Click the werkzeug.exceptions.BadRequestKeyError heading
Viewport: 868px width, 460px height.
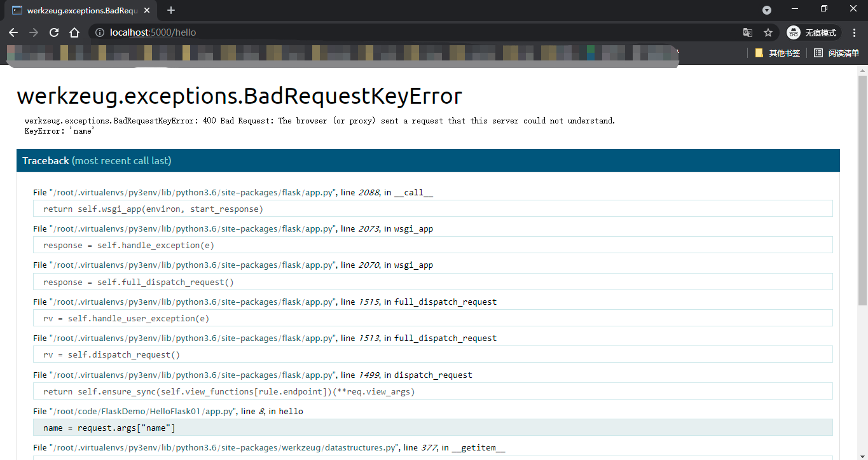point(239,95)
